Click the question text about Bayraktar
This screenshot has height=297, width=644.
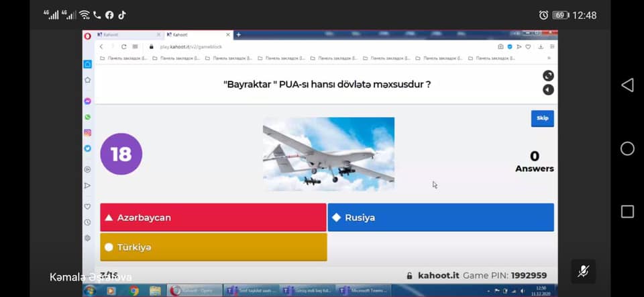(x=327, y=85)
